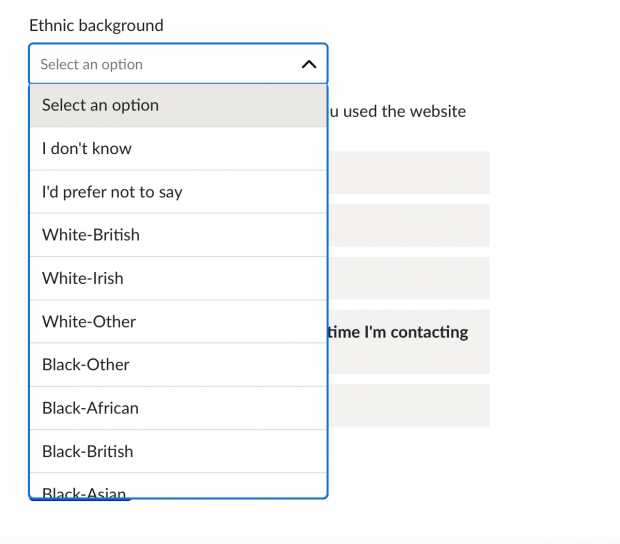Choose Black-African from dropdown list
Screen dimensions: 620x544
click(178, 408)
